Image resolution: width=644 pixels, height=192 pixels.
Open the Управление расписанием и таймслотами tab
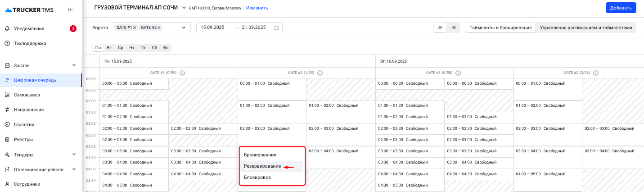pos(586,27)
